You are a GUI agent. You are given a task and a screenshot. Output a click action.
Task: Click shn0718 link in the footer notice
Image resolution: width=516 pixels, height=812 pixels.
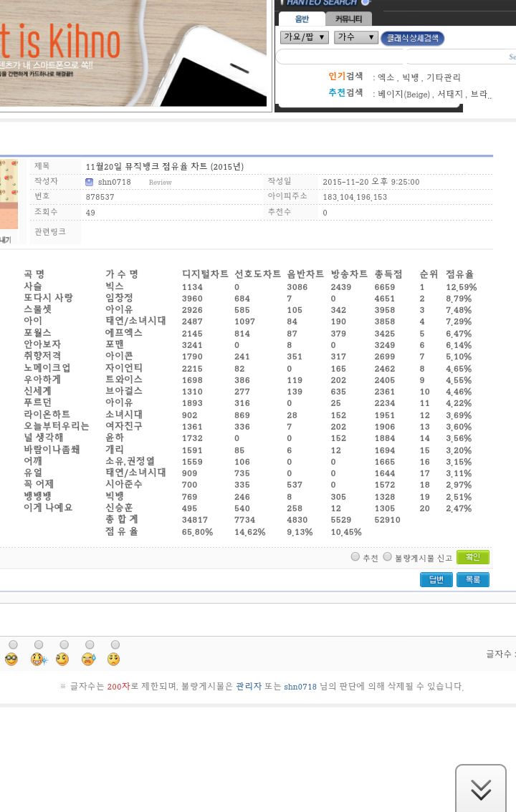[300, 687]
